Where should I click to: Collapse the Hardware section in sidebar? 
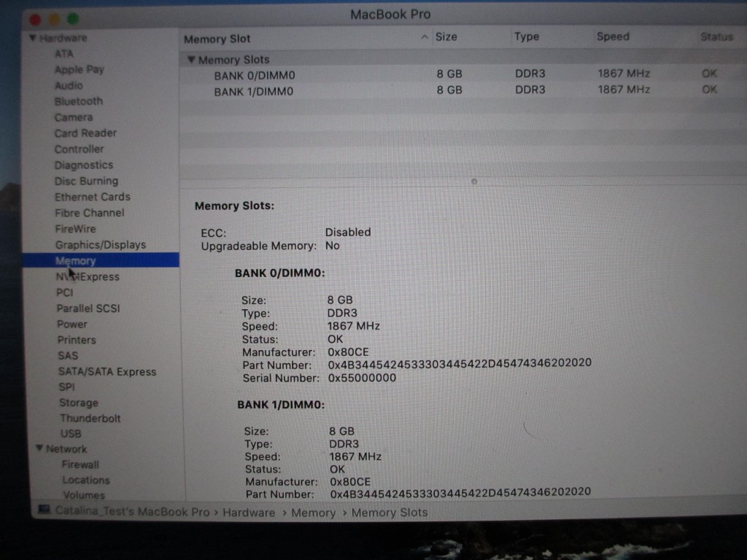coord(32,38)
